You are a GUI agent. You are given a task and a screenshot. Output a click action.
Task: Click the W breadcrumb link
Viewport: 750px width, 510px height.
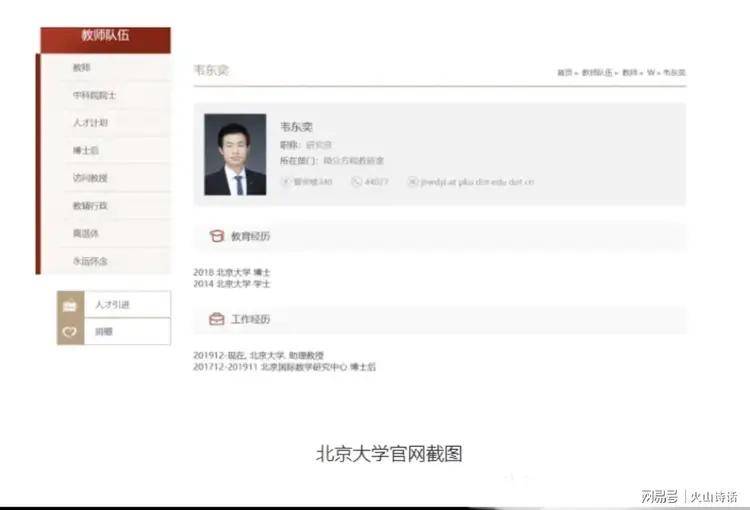[651, 73]
